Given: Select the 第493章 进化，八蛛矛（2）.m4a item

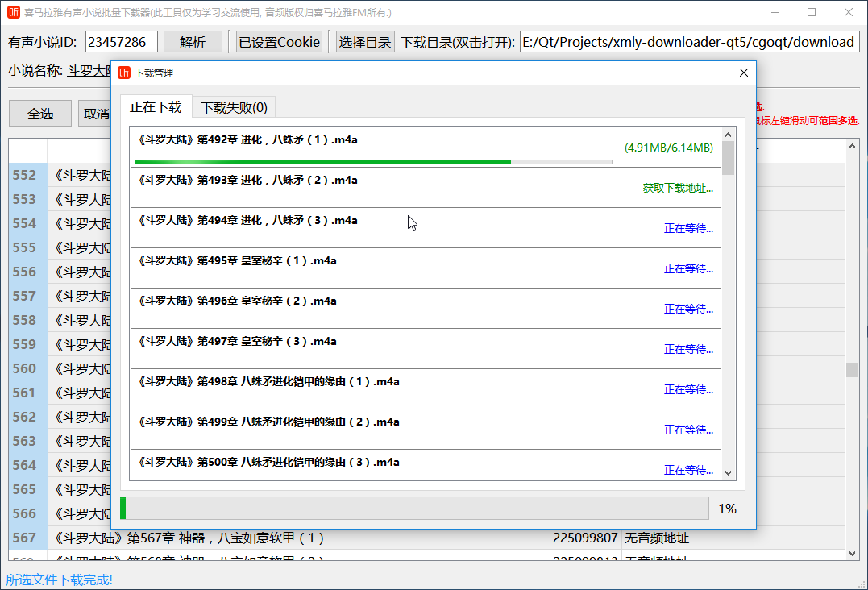Looking at the screenshot, I should point(426,188).
